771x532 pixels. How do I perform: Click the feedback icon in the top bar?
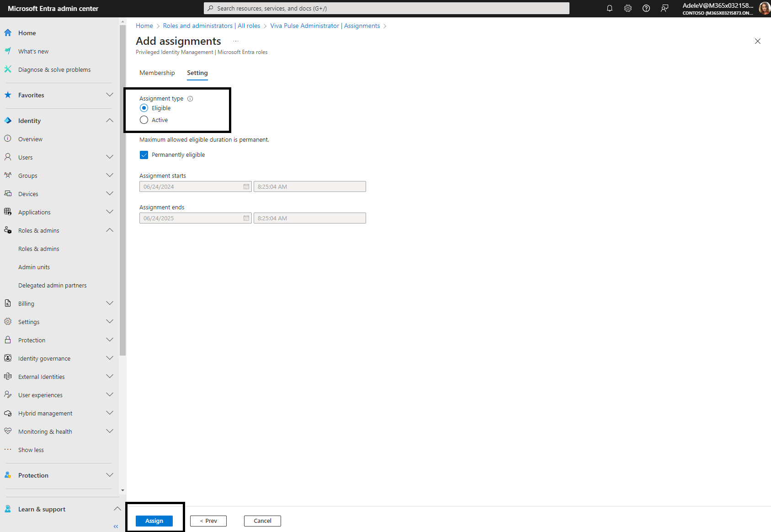click(x=665, y=8)
